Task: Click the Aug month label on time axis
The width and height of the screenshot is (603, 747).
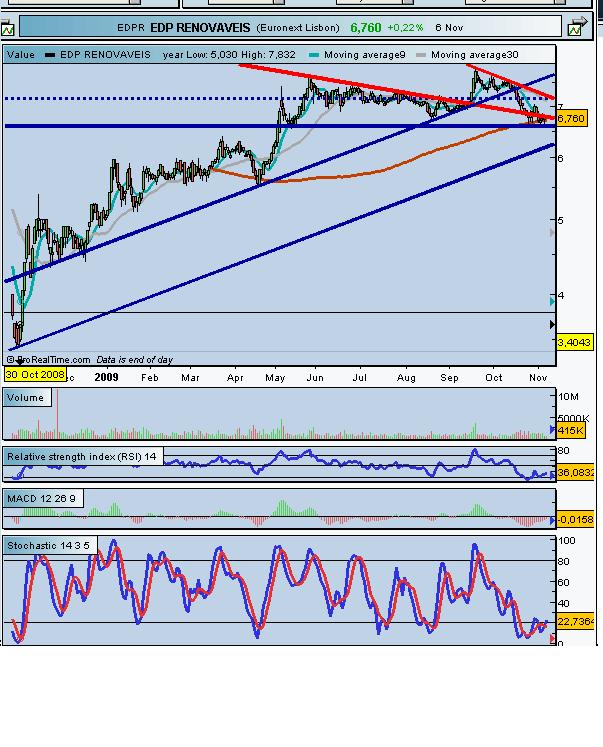Action: pos(406,378)
